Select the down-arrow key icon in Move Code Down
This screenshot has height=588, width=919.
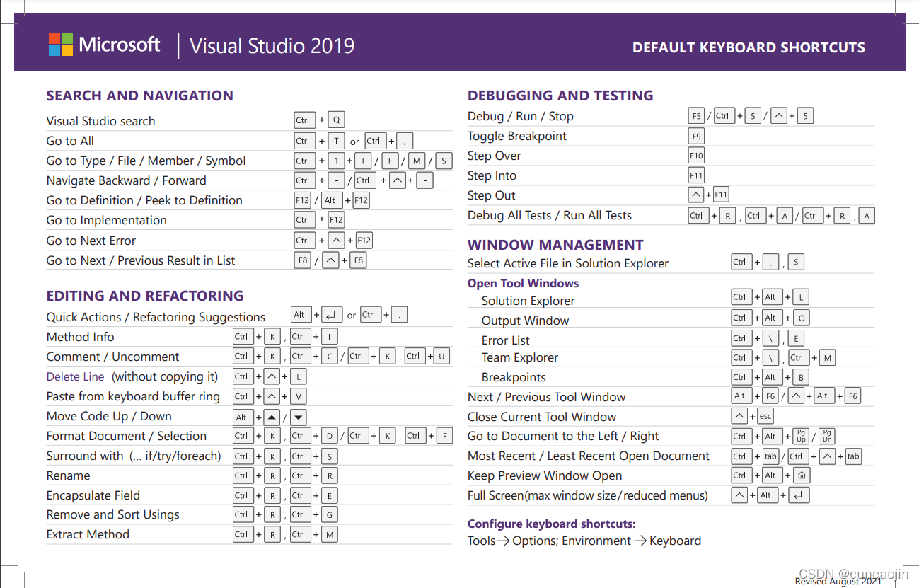(x=297, y=416)
